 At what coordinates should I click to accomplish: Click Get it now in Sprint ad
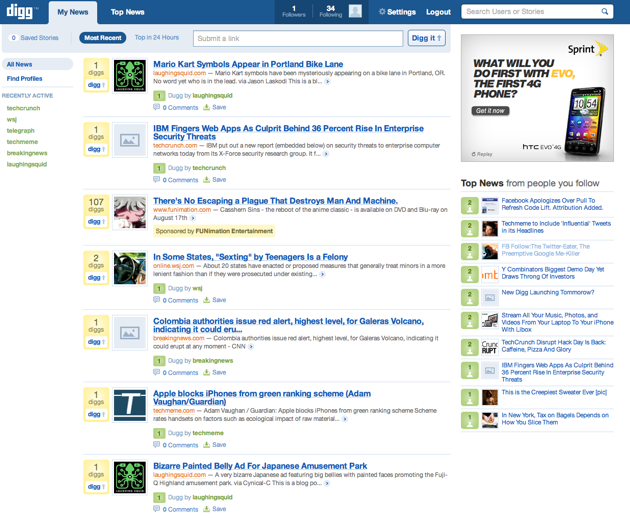(x=490, y=111)
